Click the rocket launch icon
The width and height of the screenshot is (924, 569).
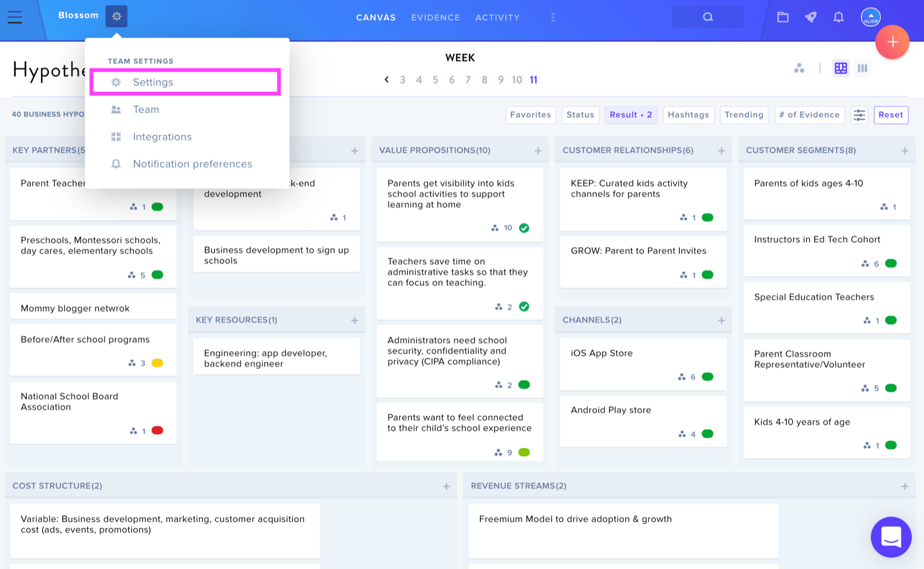(x=811, y=17)
